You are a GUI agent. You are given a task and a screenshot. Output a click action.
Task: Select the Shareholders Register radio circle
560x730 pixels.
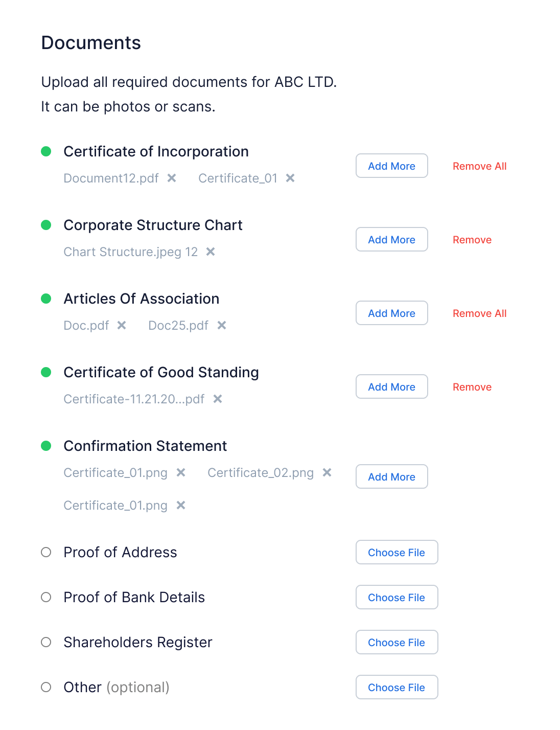click(x=46, y=642)
